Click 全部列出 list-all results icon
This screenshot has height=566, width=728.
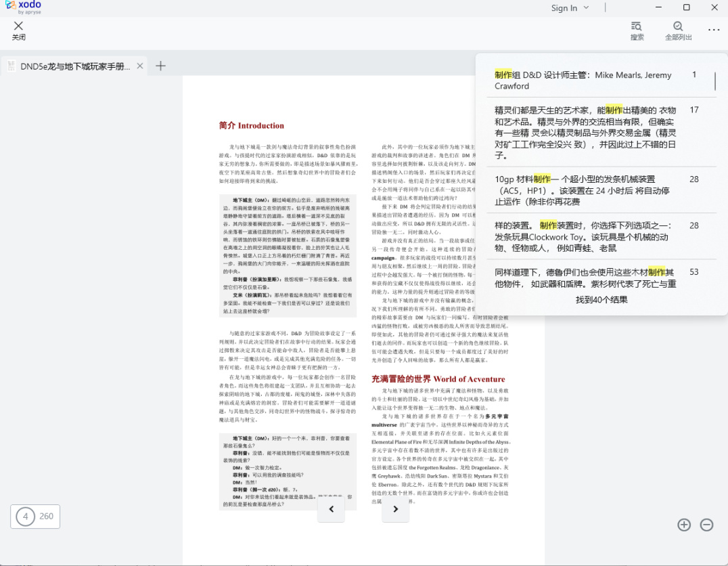coord(679,30)
